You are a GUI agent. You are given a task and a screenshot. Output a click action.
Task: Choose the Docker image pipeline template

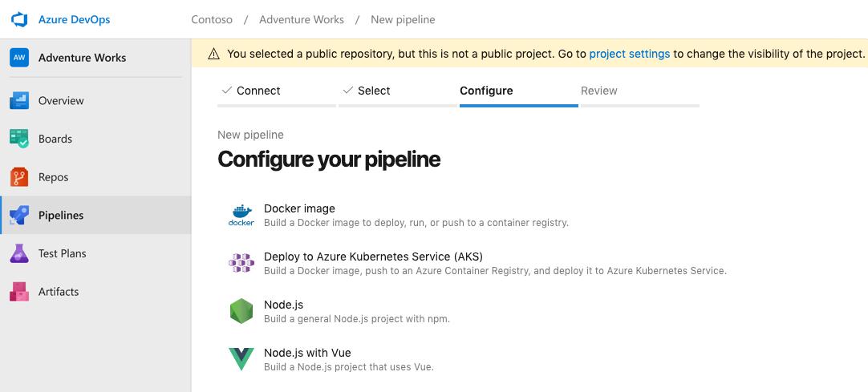[299, 208]
